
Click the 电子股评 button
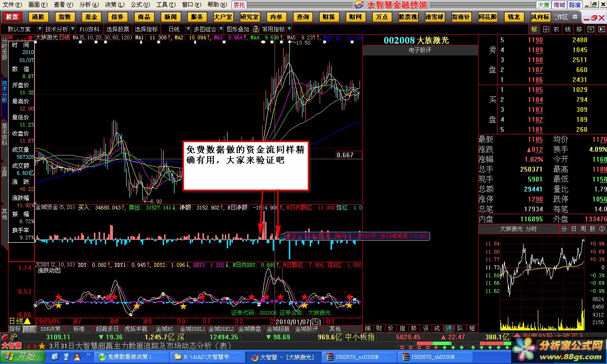(420, 50)
